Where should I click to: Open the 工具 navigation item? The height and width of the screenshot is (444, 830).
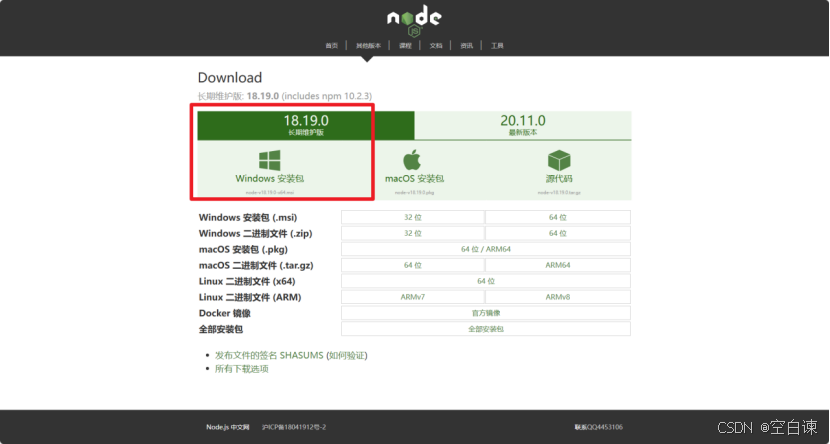tap(497, 46)
